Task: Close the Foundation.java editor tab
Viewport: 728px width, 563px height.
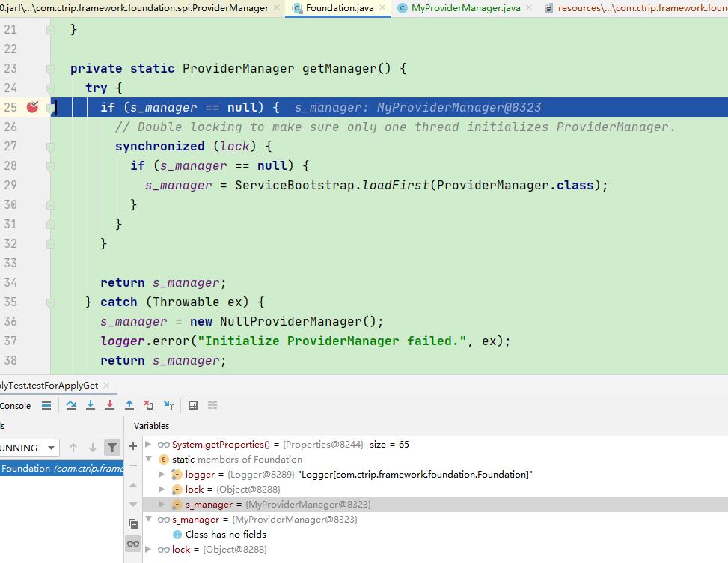Action: click(x=383, y=8)
